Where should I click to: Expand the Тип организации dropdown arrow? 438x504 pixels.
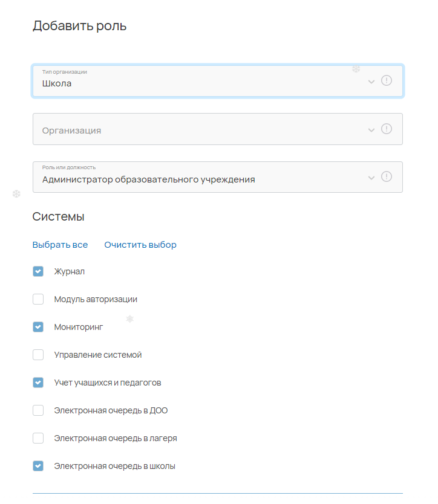(x=371, y=82)
